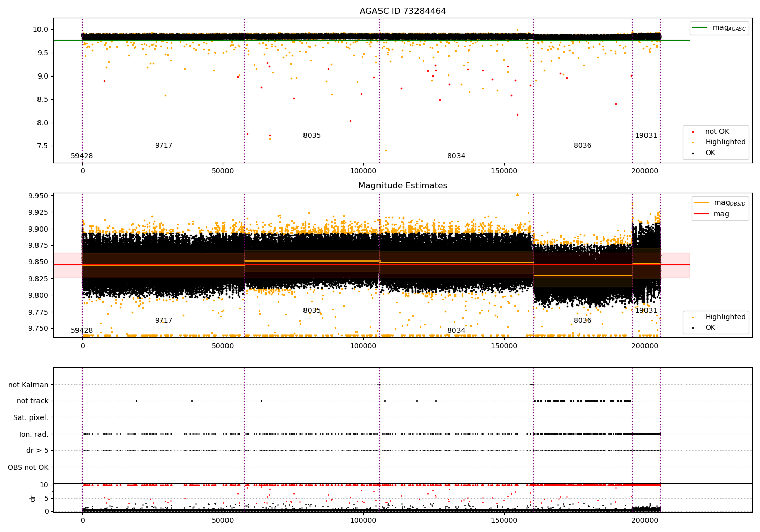Click OBSID label 8035 in top plot
Screen dimensions: 760x532
(x=312, y=136)
